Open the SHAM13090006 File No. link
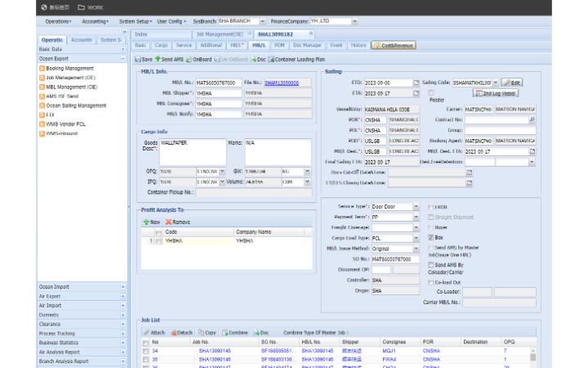 282,83
